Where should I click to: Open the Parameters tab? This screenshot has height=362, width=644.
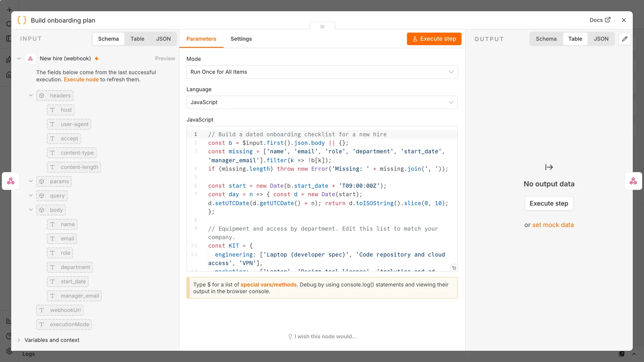(x=201, y=39)
